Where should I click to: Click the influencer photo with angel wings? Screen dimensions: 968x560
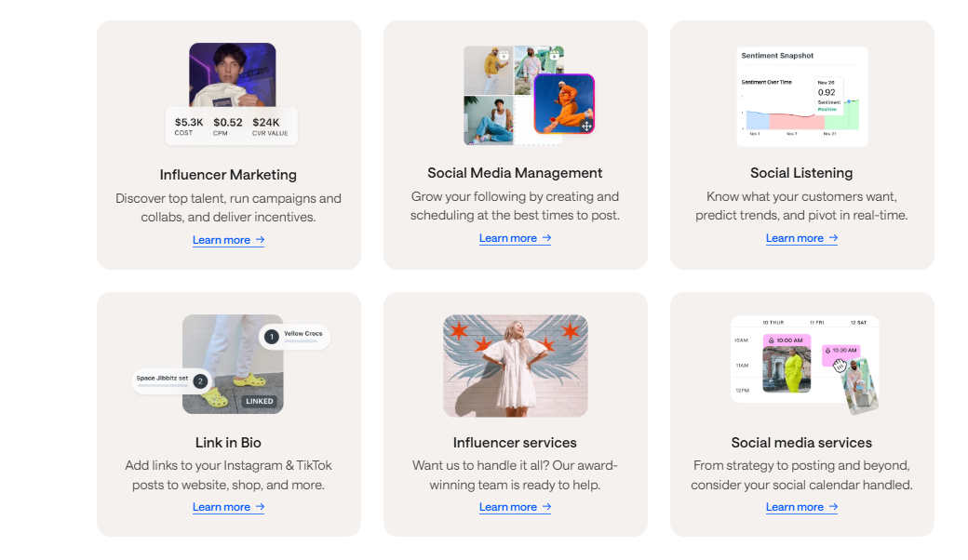tap(515, 365)
